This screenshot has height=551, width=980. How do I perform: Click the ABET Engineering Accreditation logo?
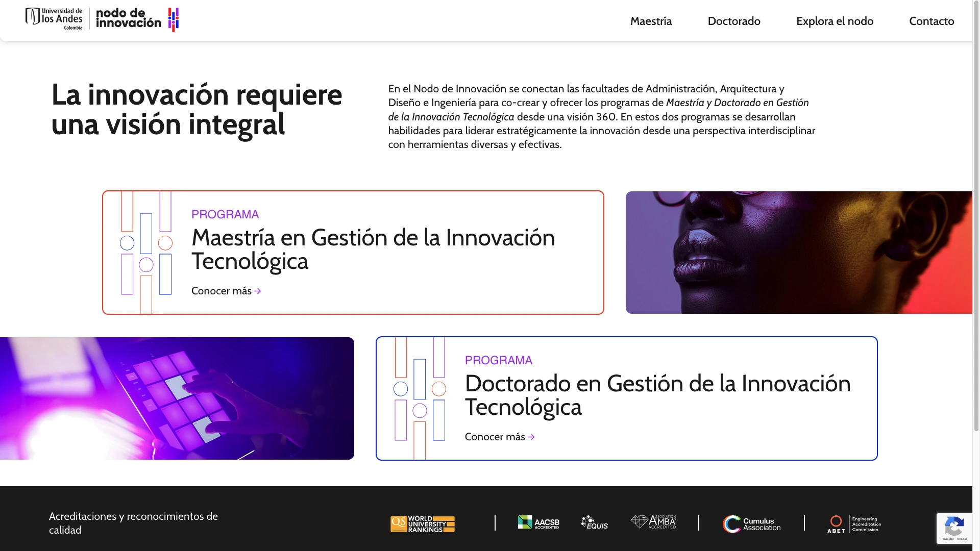pos(854,524)
